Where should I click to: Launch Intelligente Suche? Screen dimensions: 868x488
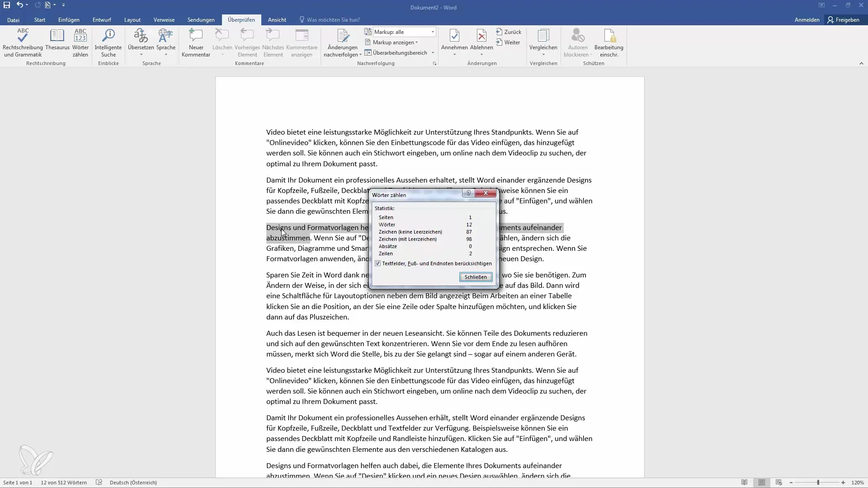[108, 43]
